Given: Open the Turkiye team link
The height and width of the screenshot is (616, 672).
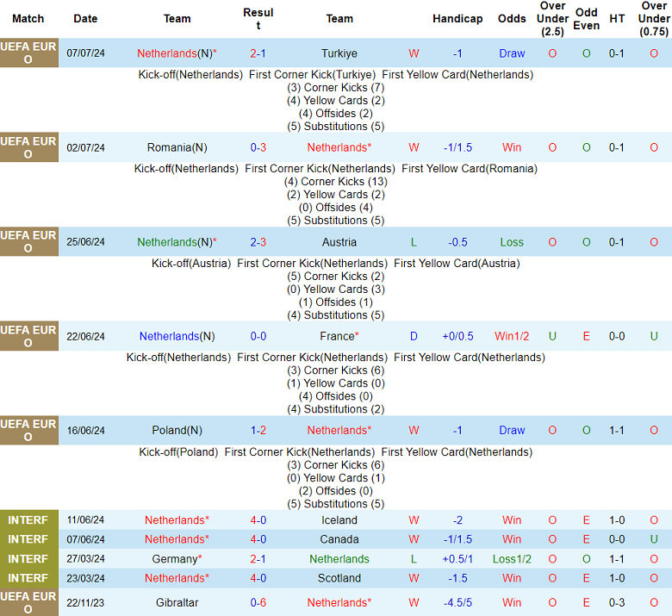Looking at the screenshot, I should click(339, 53).
